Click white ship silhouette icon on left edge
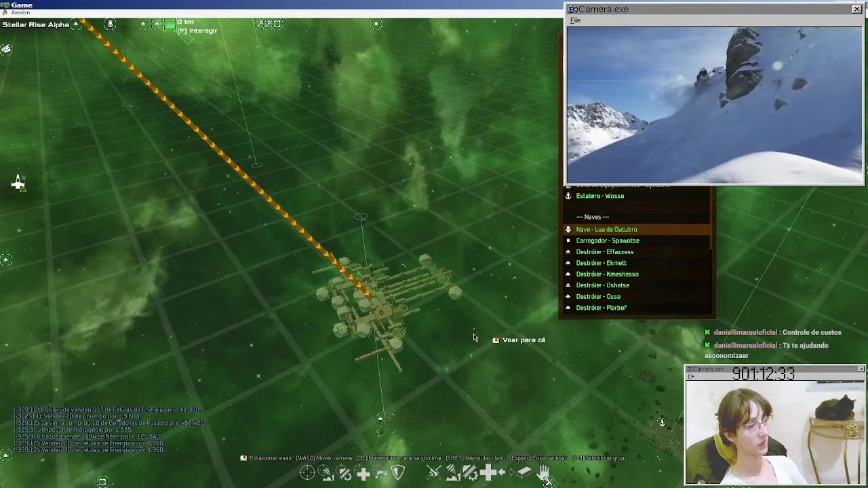Viewport: 868px width, 488px height. coord(18,182)
